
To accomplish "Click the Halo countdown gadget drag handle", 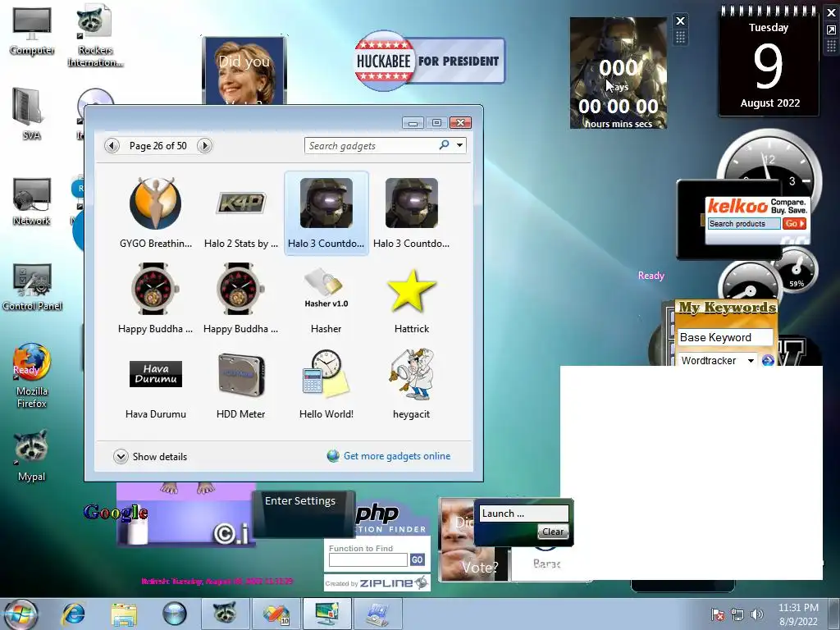I will (x=680, y=37).
